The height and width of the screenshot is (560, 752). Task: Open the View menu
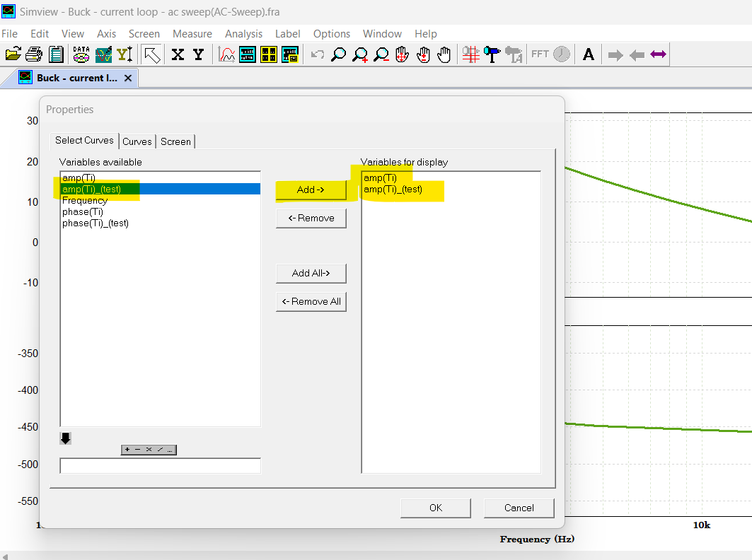click(x=72, y=33)
